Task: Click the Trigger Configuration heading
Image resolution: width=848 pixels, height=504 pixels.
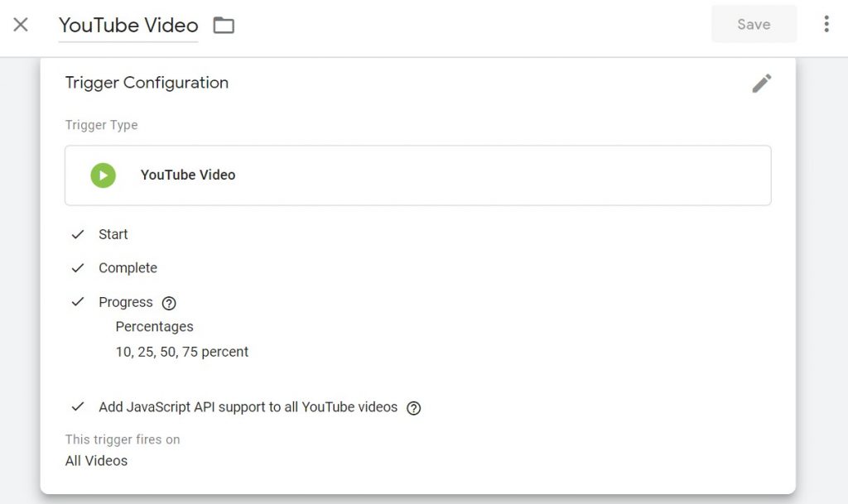Action: [x=147, y=83]
